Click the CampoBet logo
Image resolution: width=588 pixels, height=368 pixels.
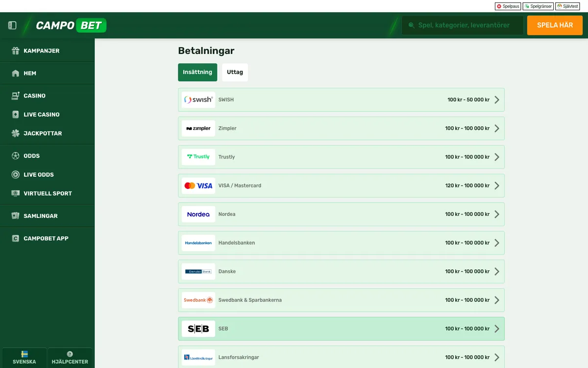point(71,26)
